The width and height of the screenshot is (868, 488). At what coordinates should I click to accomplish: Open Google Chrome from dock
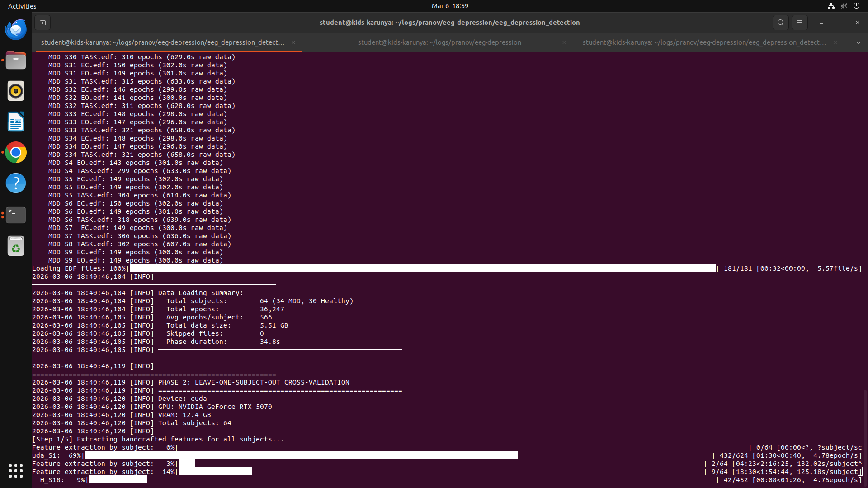point(16,153)
